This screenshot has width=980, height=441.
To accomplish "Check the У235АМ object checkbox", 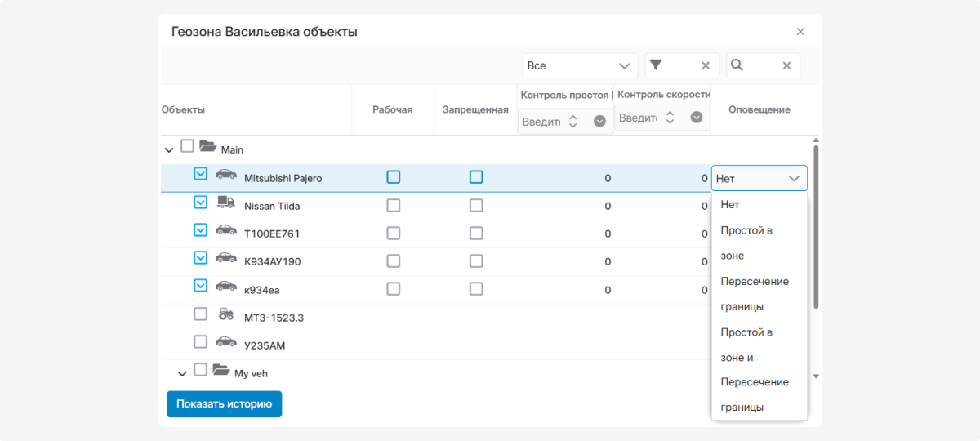I will pos(200,341).
